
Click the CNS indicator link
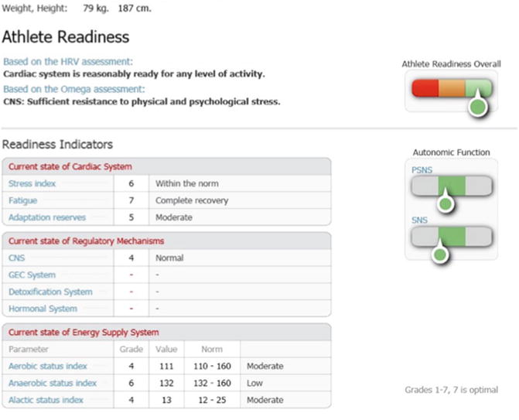tap(16, 258)
